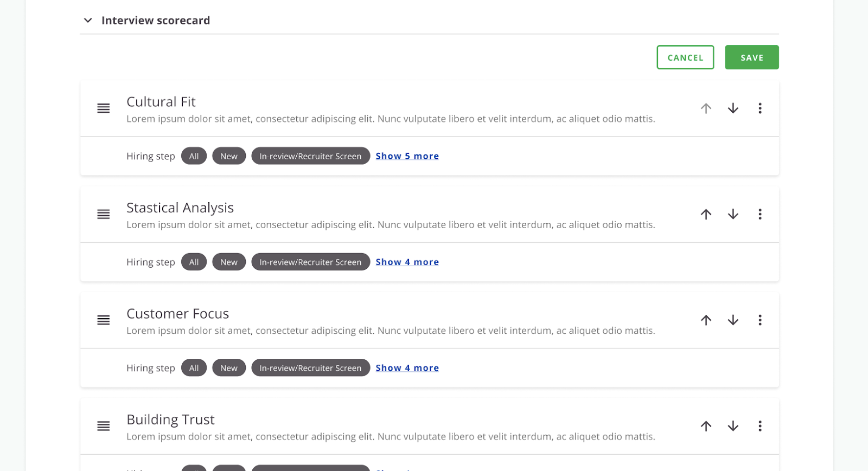This screenshot has width=868, height=471.
Task: Move Building Trust down with the arrow
Action: 733,426
